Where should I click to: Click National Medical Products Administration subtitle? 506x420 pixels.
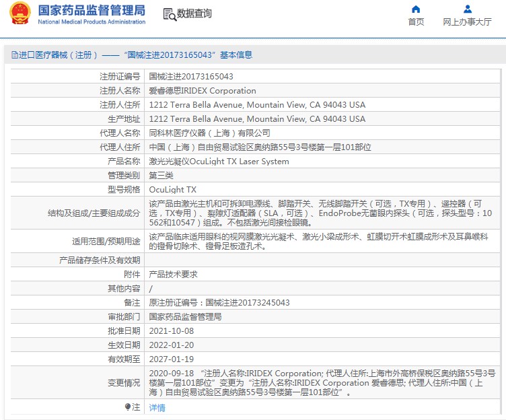pos(92,22)
